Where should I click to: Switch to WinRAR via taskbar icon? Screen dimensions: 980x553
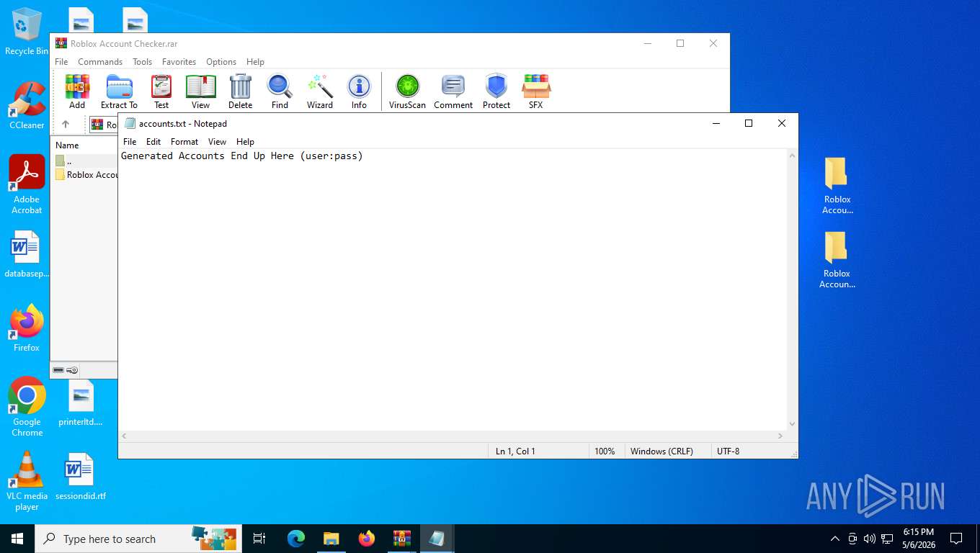[401, 539]
